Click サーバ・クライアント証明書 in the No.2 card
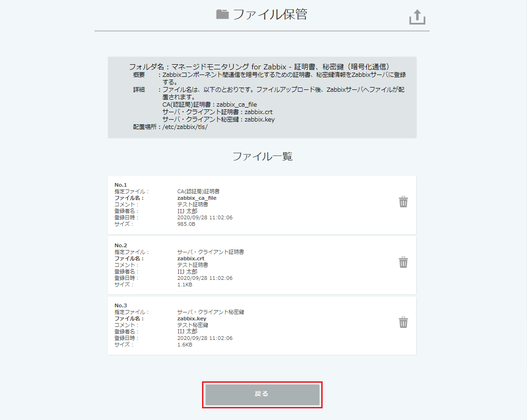 coord(210,252)
